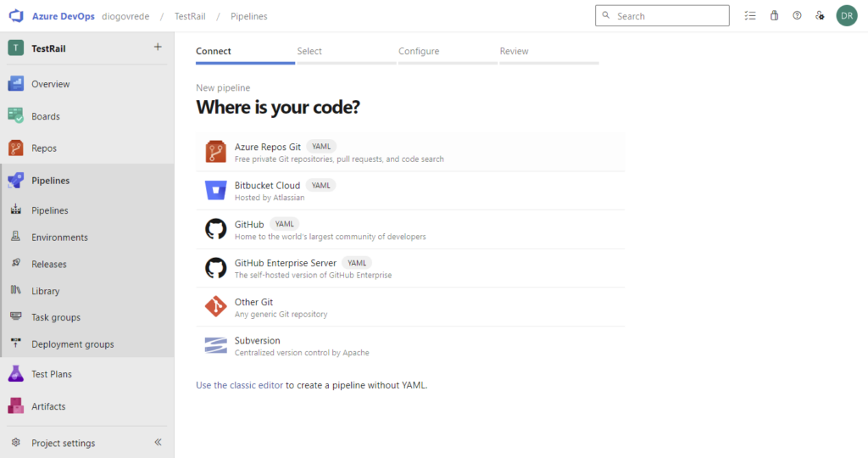
Task: Choose the Bitbucket Cloud icon
Action: point(215,191)
